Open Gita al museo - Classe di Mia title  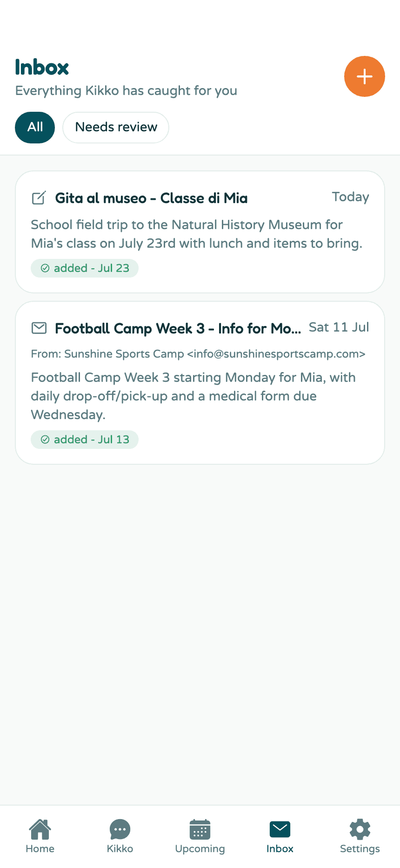pos(151,198)
